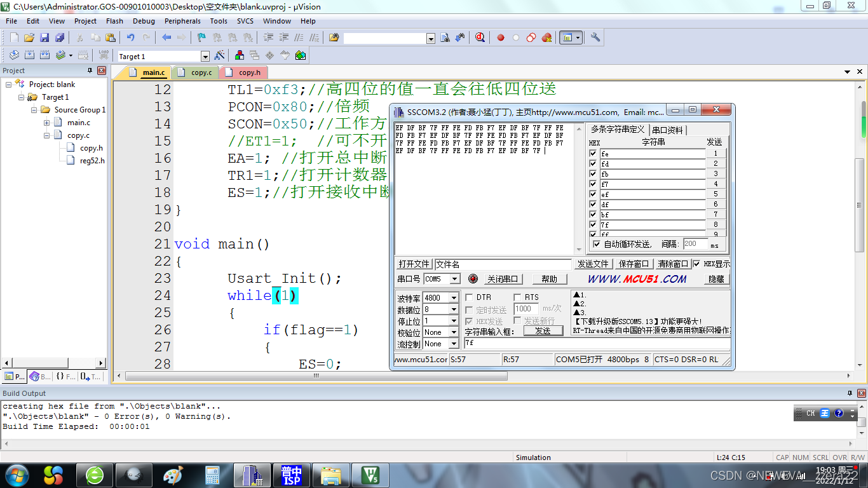The height and width of the screenshot is (488, 868).
Task: Undo the last edit
Action: point(131,37)
